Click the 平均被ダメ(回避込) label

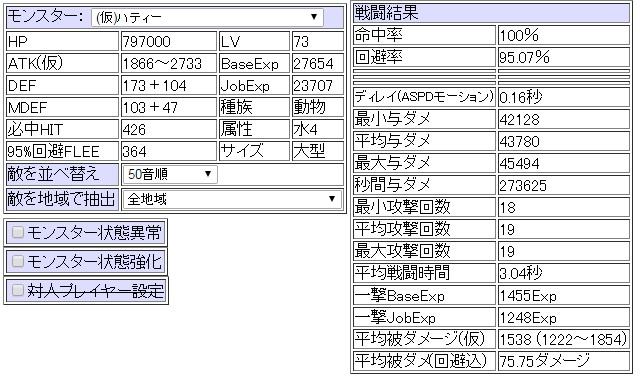pyautogui.click(x=421, y=361)
